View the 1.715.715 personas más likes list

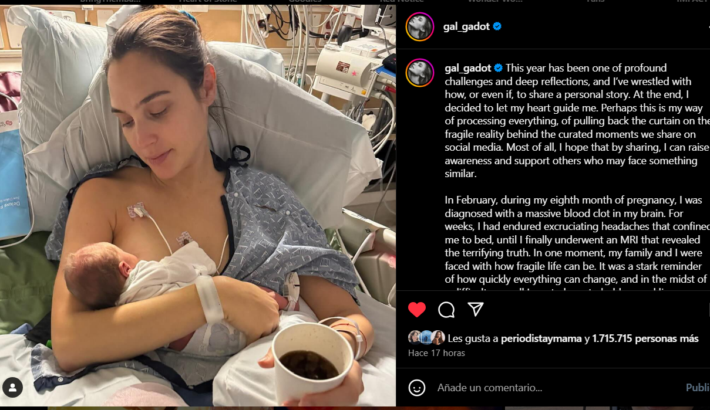645,338
